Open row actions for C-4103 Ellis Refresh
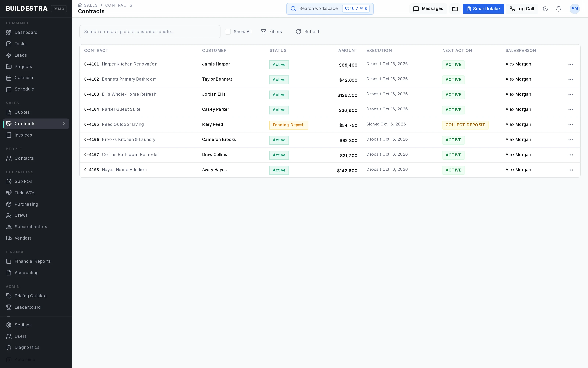This screenshot has height=368, width=588. tap(571, 95)
